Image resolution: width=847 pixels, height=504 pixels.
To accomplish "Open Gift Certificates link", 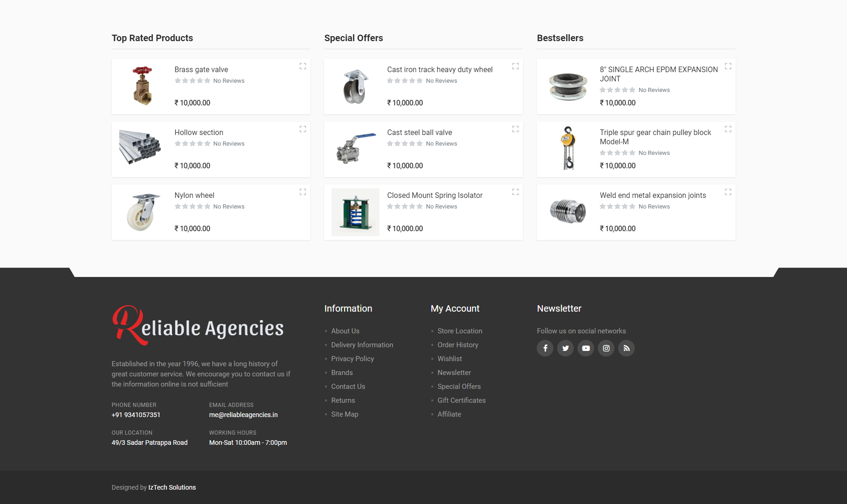I will tap(461, 400).
